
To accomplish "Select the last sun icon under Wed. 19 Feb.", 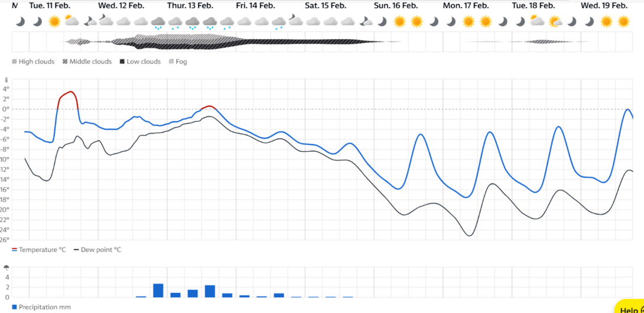I will [x=623, y=21].
